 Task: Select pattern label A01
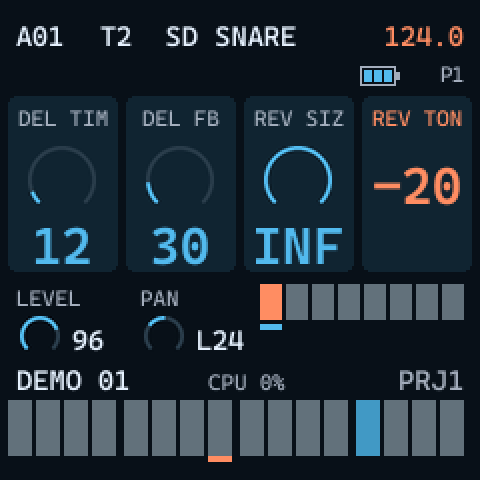39,37
